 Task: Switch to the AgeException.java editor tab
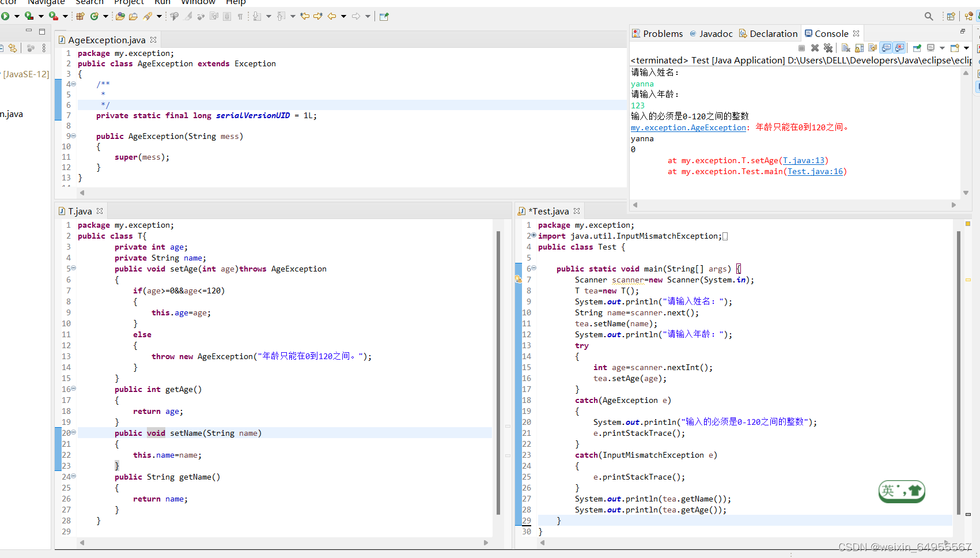107,40
